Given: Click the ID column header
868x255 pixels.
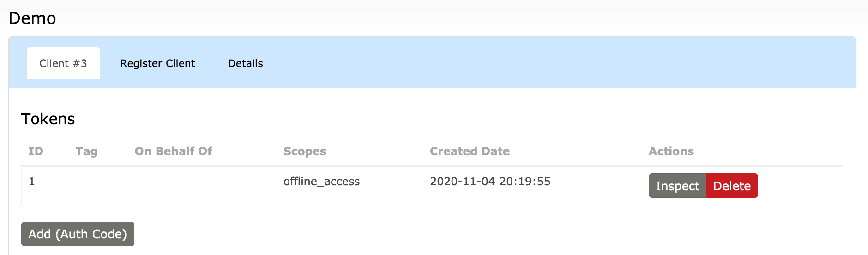Looking at the screenshot, I should point(36,152).
